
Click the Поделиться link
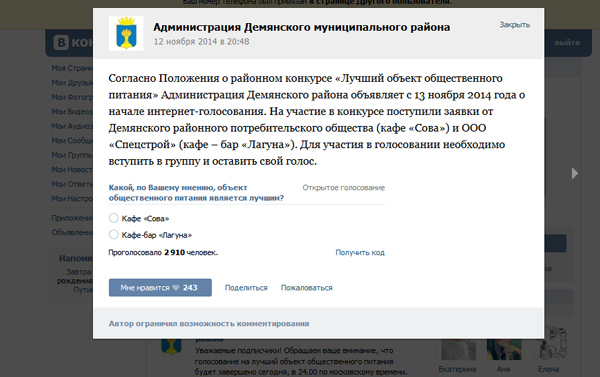click(x=246, y=287)
